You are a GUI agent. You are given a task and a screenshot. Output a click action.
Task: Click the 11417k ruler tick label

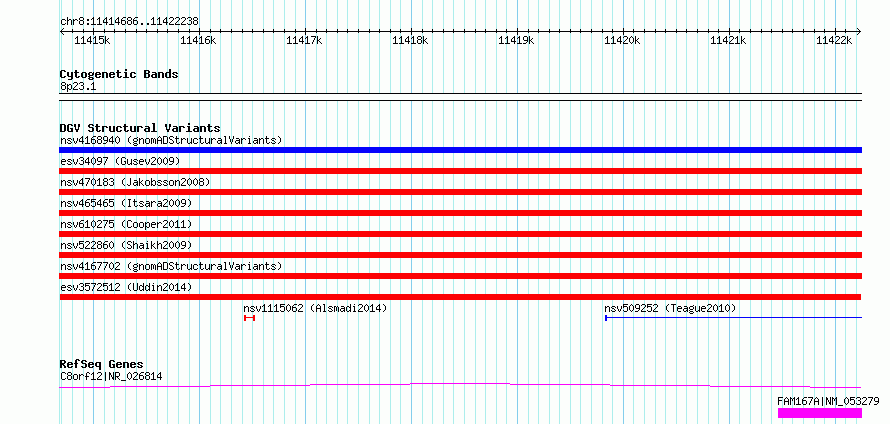pos(304,40)
